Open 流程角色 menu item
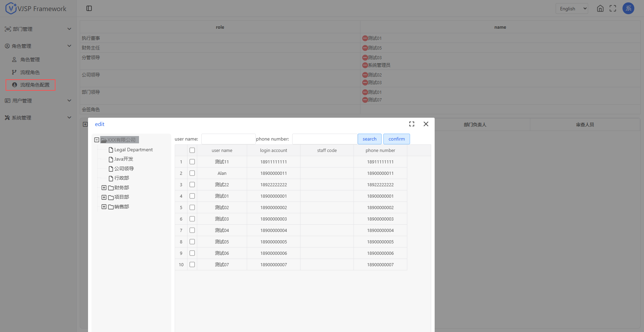 point(30,72)
